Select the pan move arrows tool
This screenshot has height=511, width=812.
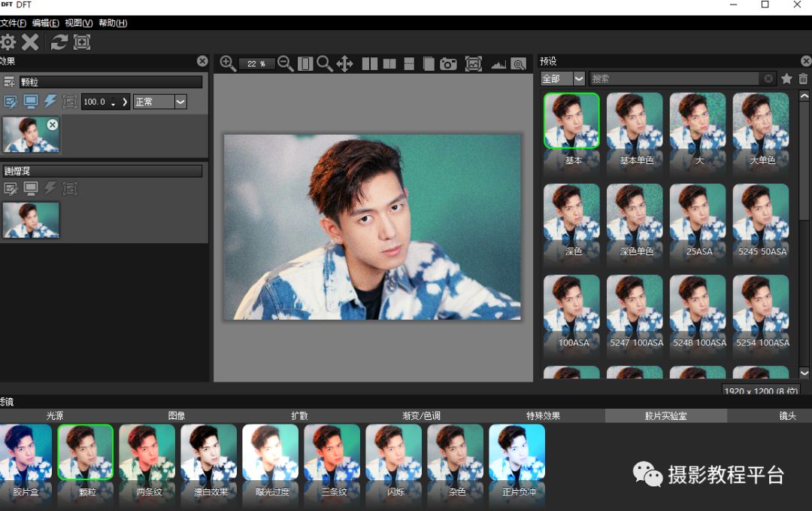pos(344,64)
